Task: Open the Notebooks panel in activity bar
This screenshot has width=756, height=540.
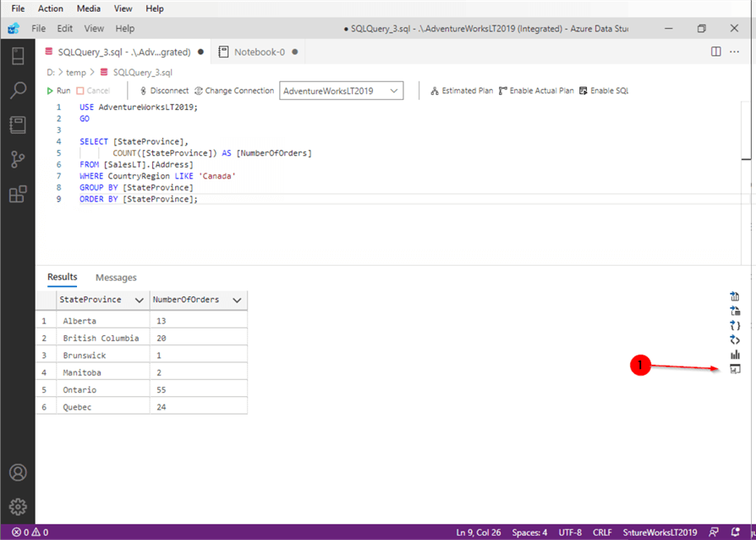Action: point(17,125)
